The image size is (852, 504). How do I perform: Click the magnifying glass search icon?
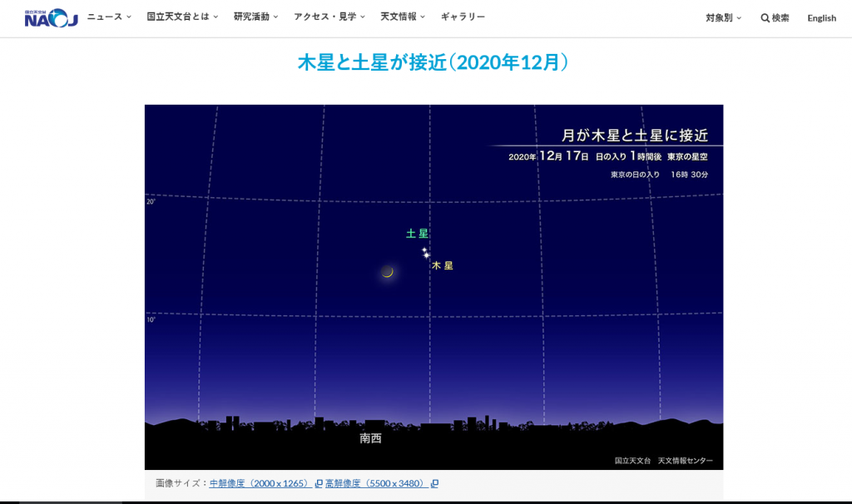(765, 17)
